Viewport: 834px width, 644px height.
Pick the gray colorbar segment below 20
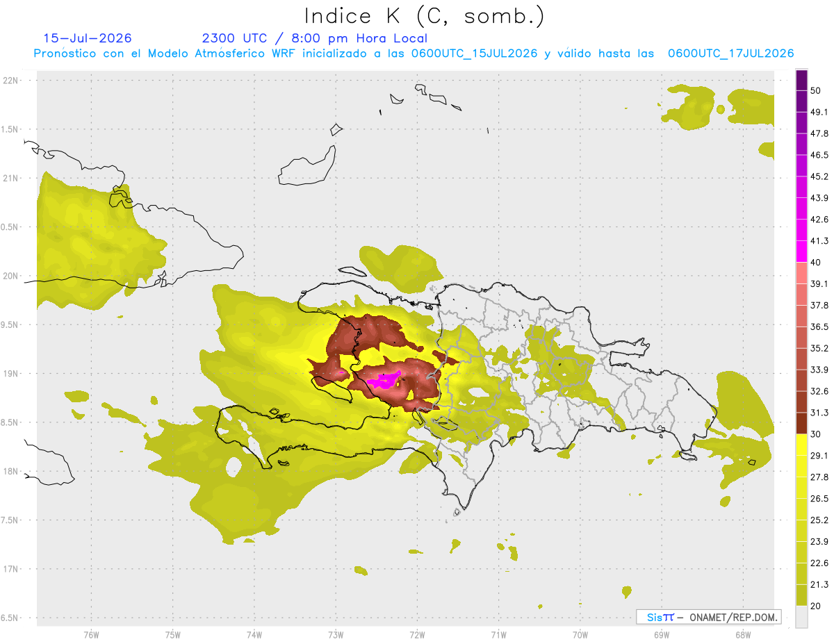(801, 616)
